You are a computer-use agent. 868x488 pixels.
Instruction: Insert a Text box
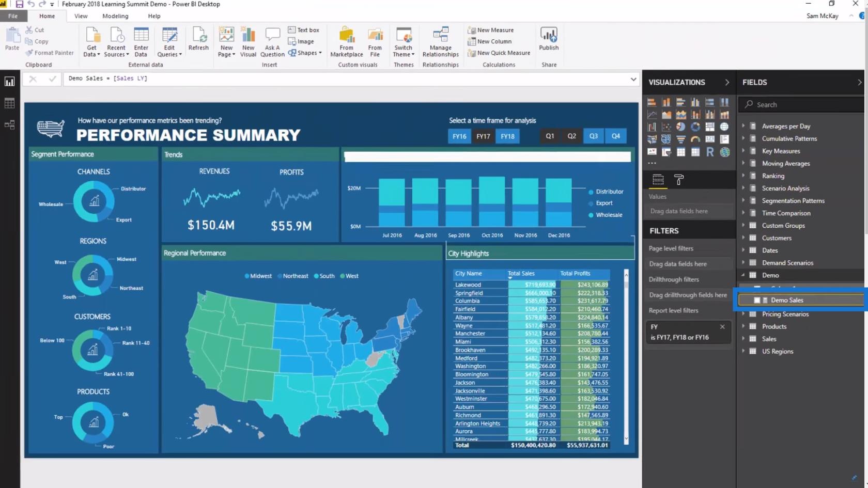tap(304, 30)
